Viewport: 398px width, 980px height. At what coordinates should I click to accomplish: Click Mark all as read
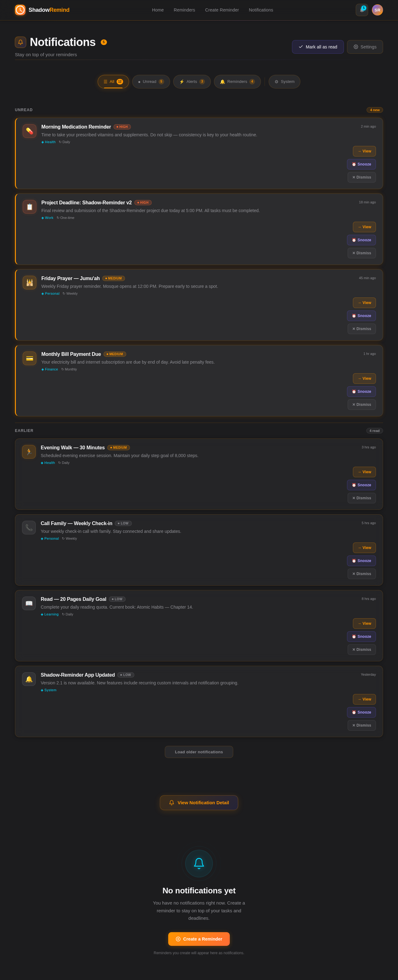coord(318,46)
